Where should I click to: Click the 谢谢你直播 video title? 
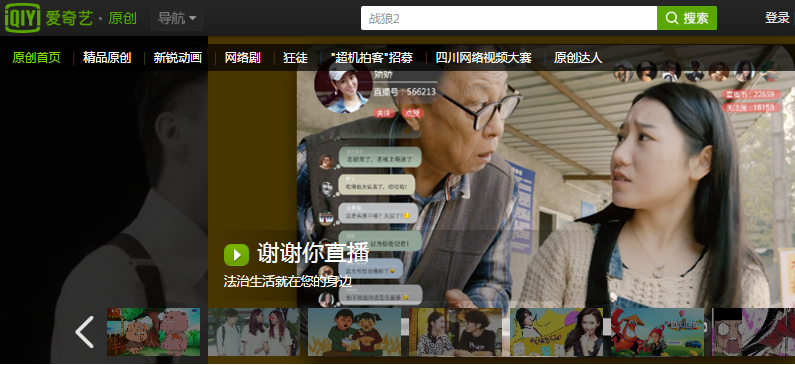click(x=313, y=253)
